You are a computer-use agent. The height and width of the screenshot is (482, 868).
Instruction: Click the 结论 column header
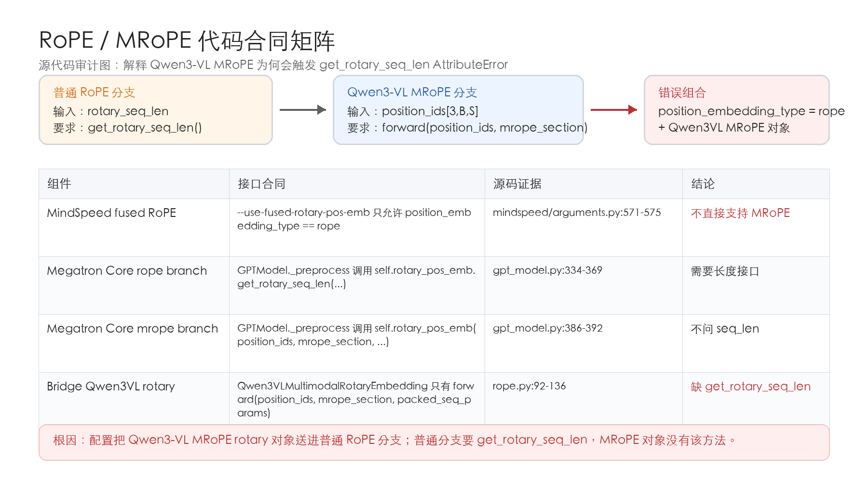(756, 184)
